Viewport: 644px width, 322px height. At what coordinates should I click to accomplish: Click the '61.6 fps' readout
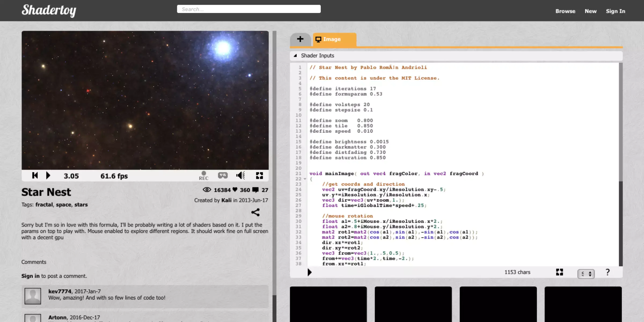pos(114,176)
